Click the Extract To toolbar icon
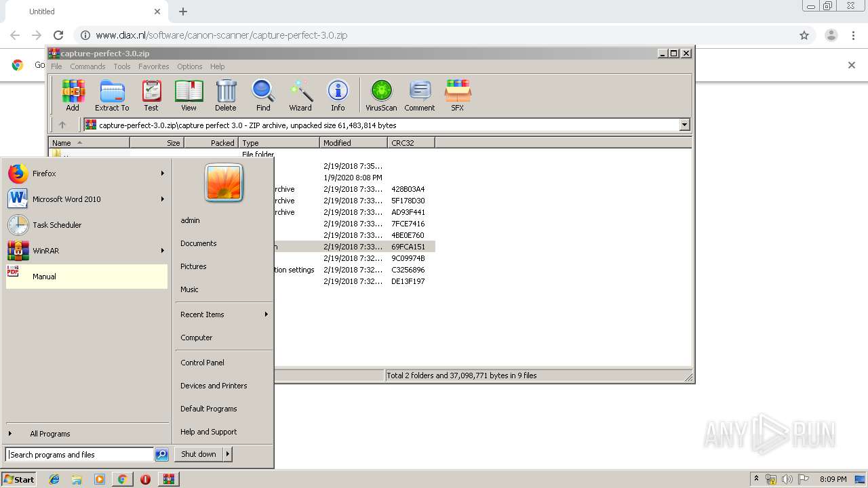The height and width of the screenshot is (488, 868). (x=112, y=95)
